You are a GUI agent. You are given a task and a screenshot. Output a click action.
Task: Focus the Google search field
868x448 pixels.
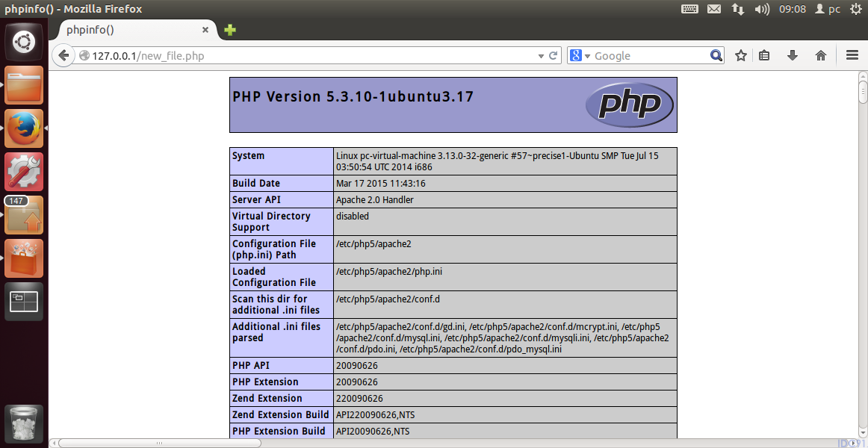click(x=651, y=56)
